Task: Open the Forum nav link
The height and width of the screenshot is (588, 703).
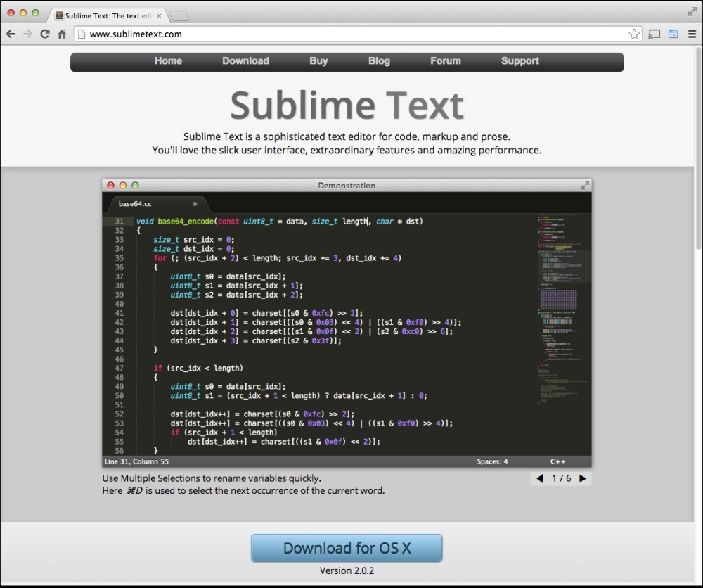Action: click(x=446, y=61)
